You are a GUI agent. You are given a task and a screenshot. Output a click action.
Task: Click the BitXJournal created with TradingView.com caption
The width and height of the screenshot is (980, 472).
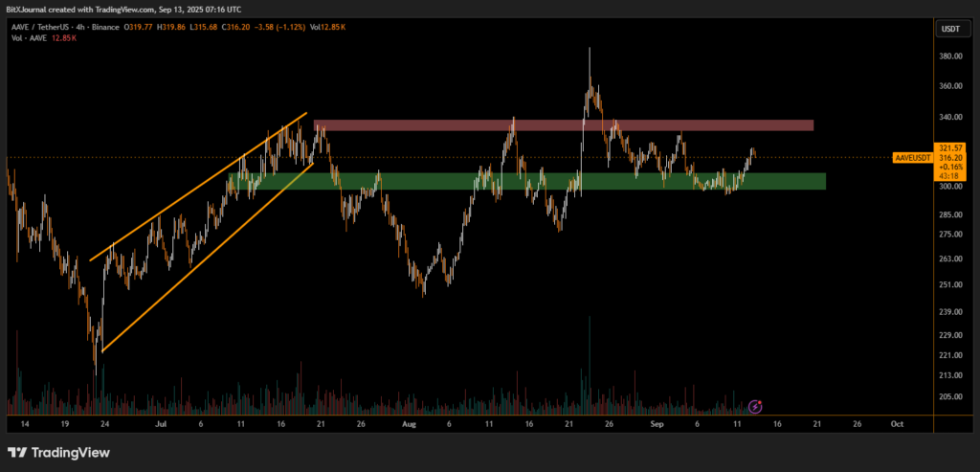click(124, 8)
